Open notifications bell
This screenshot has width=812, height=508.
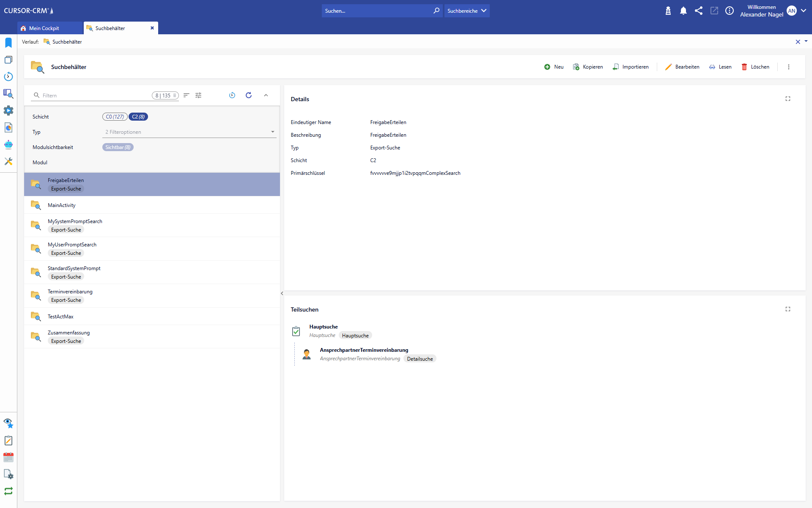tap(683, 11)
